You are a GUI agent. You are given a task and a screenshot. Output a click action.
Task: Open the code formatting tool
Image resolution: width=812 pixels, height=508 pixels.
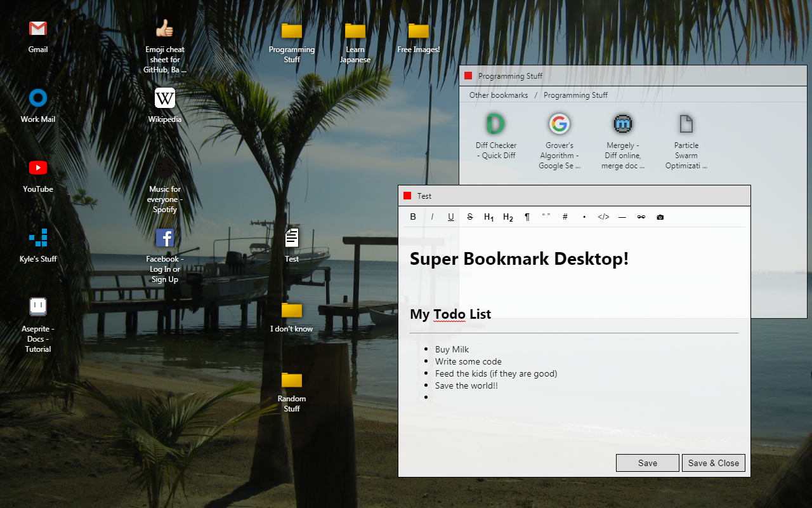click(603, 217)
